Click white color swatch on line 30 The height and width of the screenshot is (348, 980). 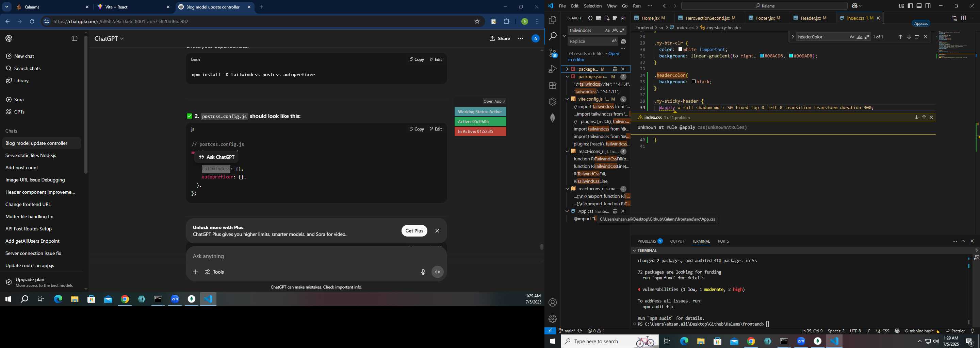coord(681,49)
